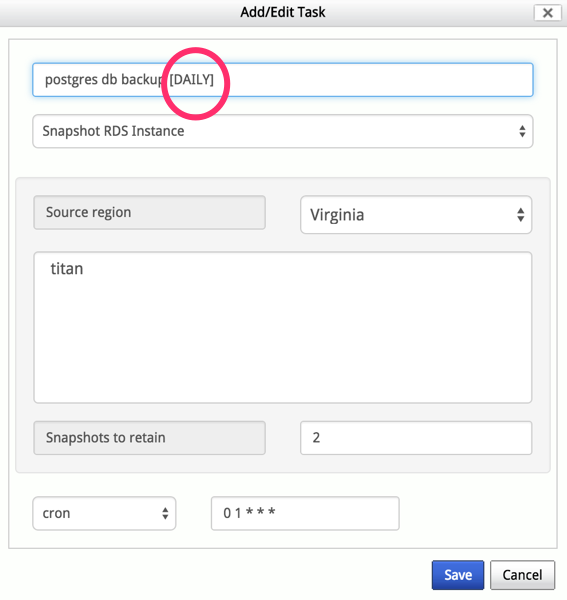Open the cron schedule type dropdown

tap(104, 513)
